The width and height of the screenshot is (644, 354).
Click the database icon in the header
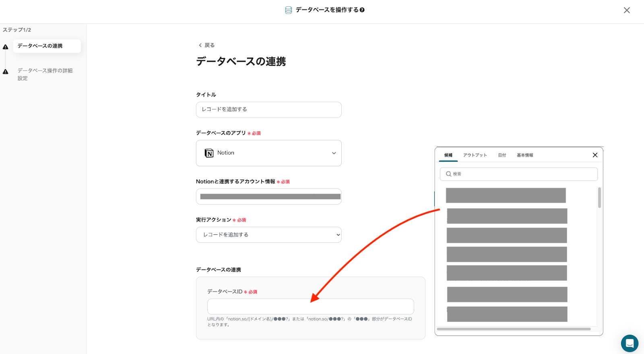click(288, 10)
